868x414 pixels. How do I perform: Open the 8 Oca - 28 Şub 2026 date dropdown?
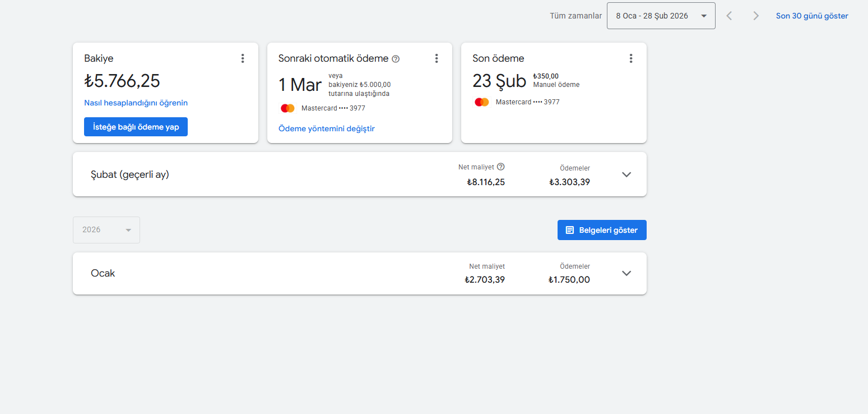tap(661, 16)
